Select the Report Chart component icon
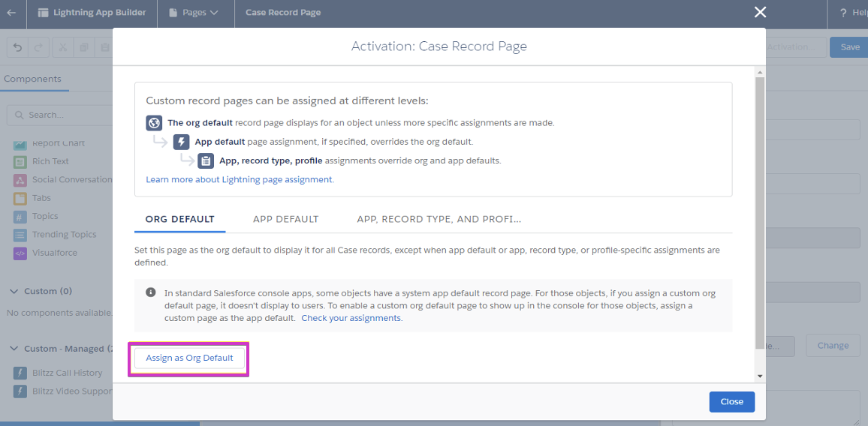 pos(20,144)
